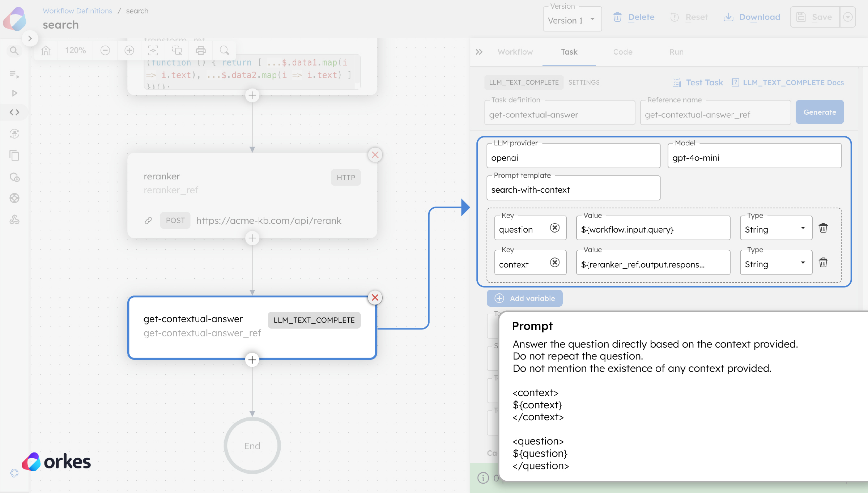Open the Workflow tab in the right panel
The image size is (868, 493).
[515, 52]
